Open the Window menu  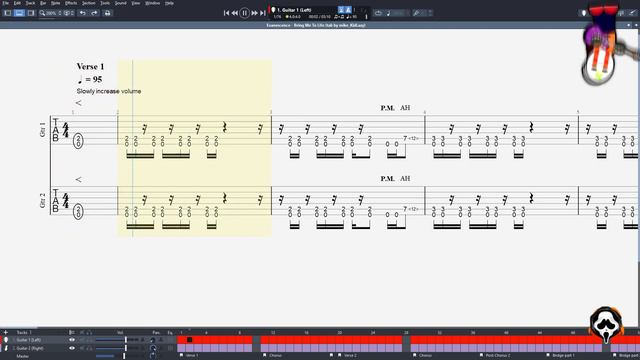153,3
